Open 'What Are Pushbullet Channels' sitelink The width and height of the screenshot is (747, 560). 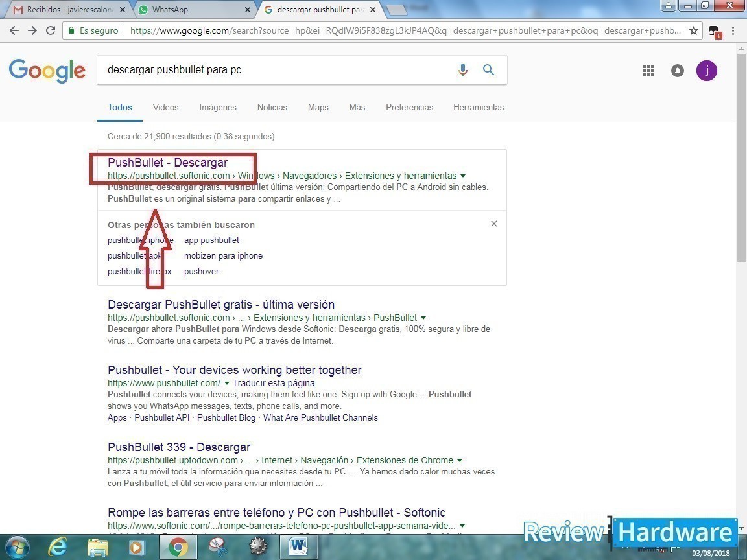click(x=320, y=418)
